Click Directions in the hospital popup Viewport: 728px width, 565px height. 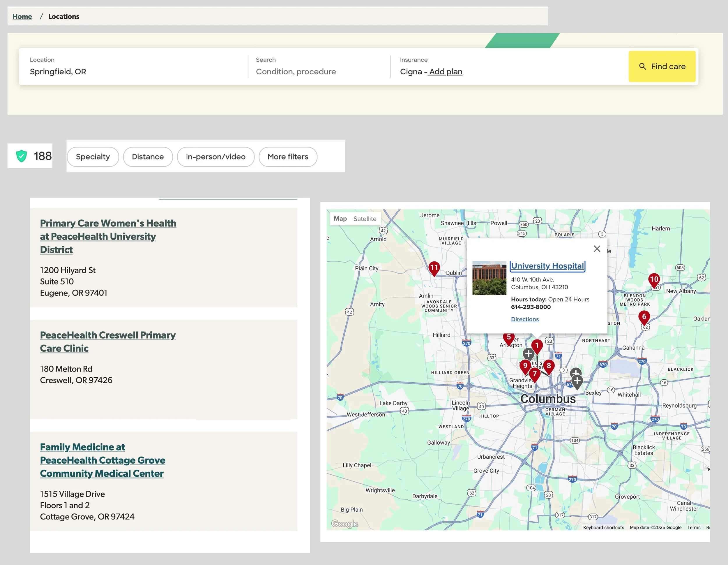(x=525, y=319)
